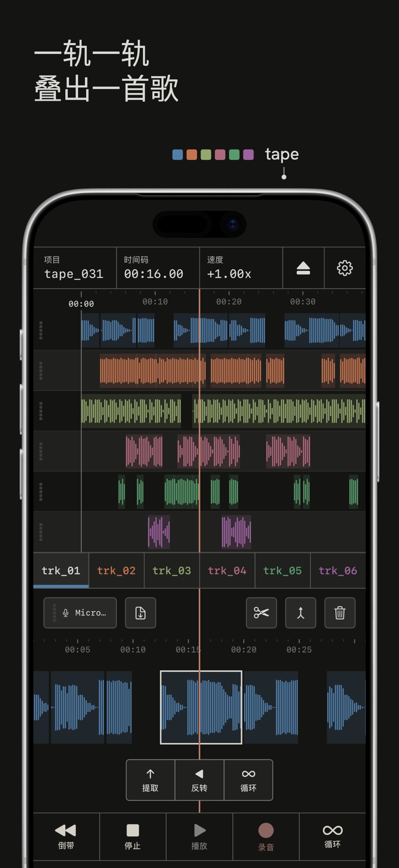Tap the pink track drag handle

click(x=41, y=451)
